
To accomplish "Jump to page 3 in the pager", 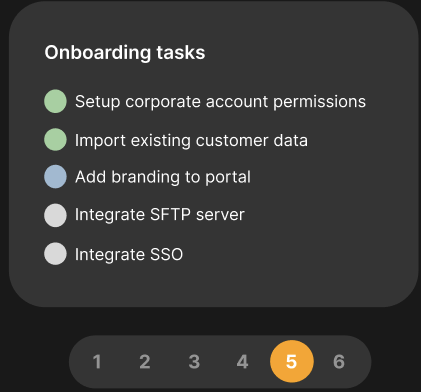I will pyautogui.click(x=194, y=362).
